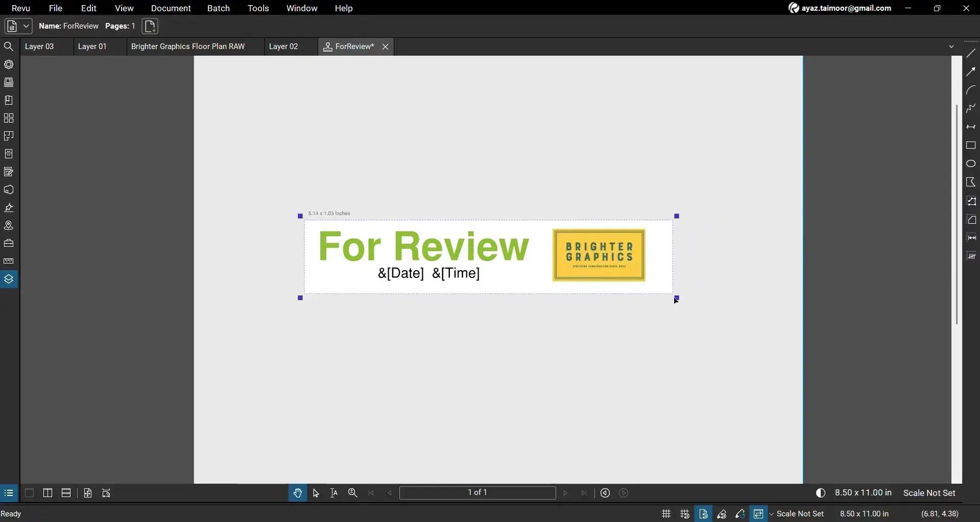The width and height of the screenshot is (980, 522).
Task: Select the Arrow markup tool
Action: 971,72
